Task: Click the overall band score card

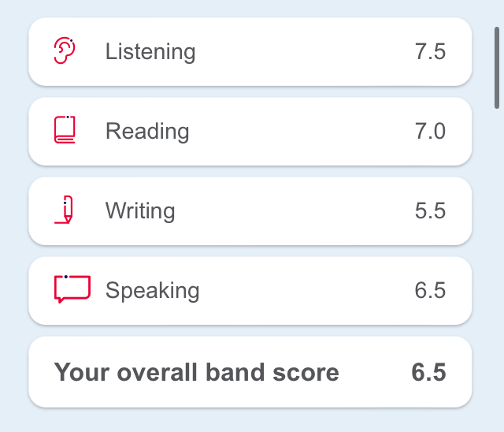Action: pyautogui.click(x=250, y=372)
